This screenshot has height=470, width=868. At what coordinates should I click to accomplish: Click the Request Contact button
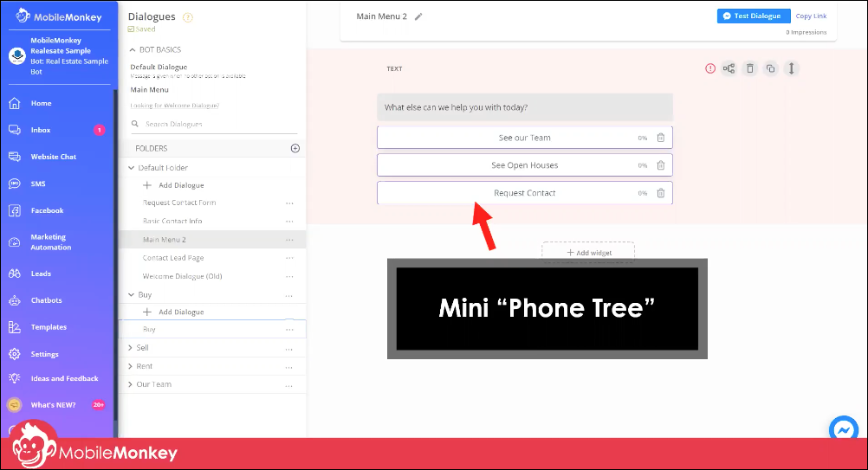(x=525, y=193)
